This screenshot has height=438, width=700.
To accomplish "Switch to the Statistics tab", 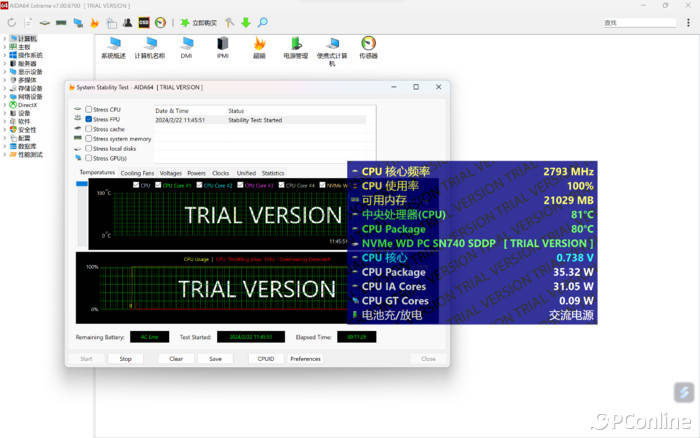I will (273, 173).
